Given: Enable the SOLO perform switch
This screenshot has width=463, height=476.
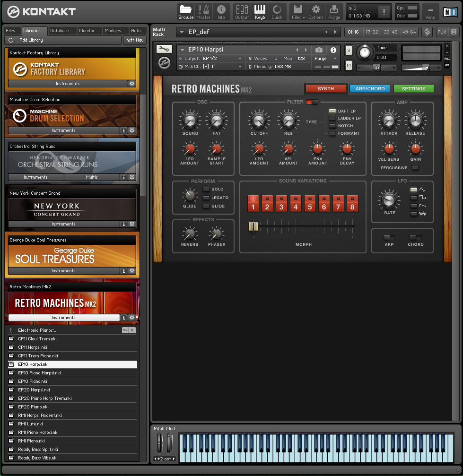Looking at the screenshot, I should [x=206, y=190].
